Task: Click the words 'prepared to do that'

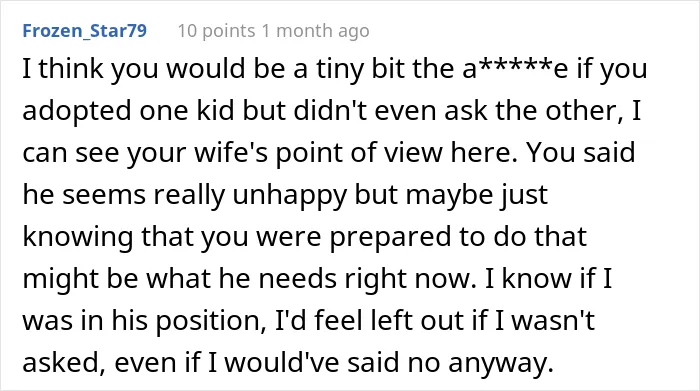Action: tap(458, 237)
